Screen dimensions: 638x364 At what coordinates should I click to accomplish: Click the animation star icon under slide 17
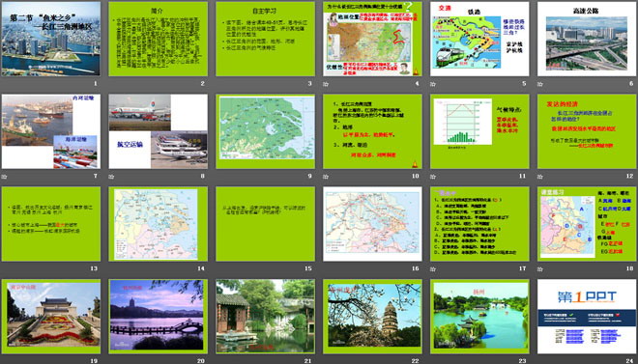coord(433,269)
